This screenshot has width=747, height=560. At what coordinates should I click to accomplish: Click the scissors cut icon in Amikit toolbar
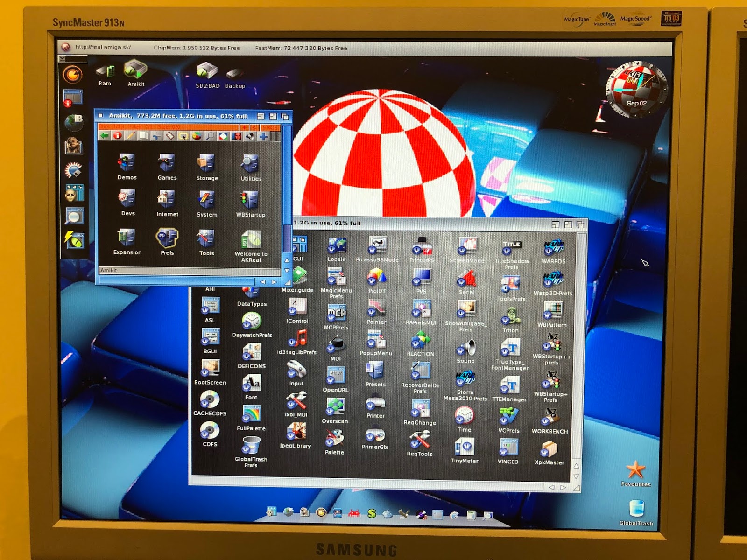pyautogui.click(x=157, y=136)
